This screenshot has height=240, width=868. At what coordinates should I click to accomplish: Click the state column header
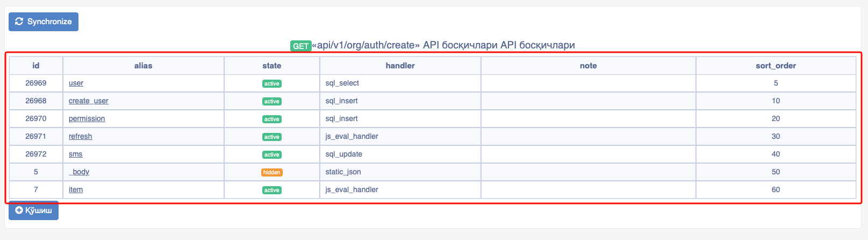(x=272, y=66)
